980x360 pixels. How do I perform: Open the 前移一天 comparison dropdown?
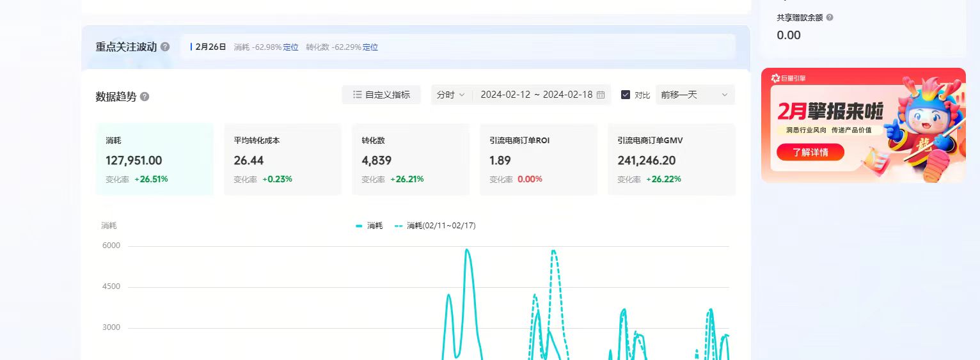[695, 95]
